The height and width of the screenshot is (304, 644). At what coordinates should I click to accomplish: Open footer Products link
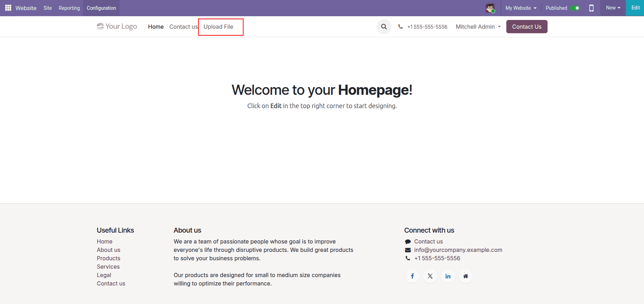[108, 258]
